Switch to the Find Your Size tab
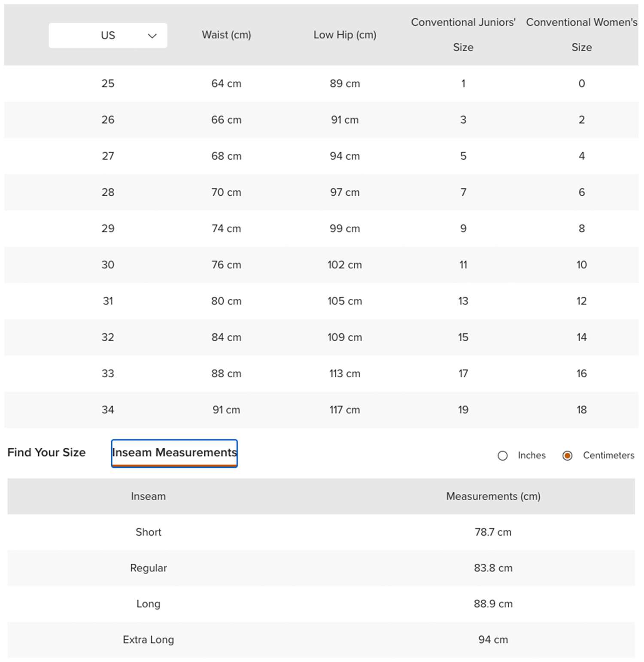The width and height of the screenshot is (644, 662). pyautogui.click(x=46, y=452)
